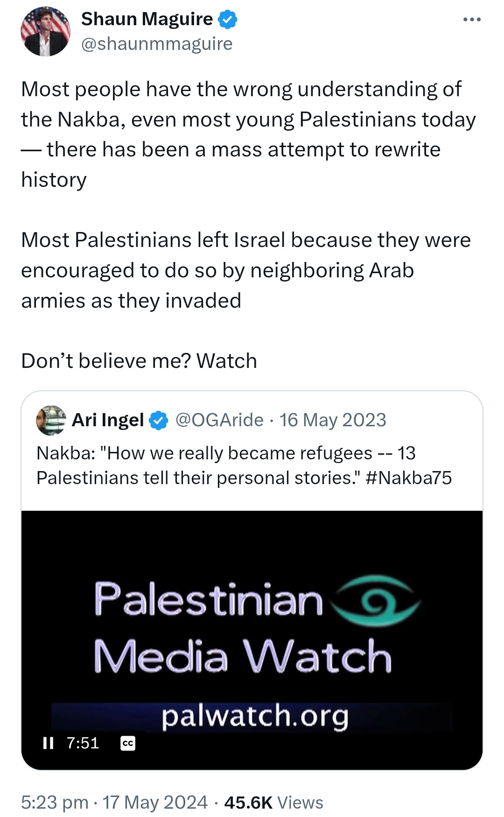Click the Palestinian Media Watch video thumbnail
This screenshot has width=504, height=817.
[252, 640]
